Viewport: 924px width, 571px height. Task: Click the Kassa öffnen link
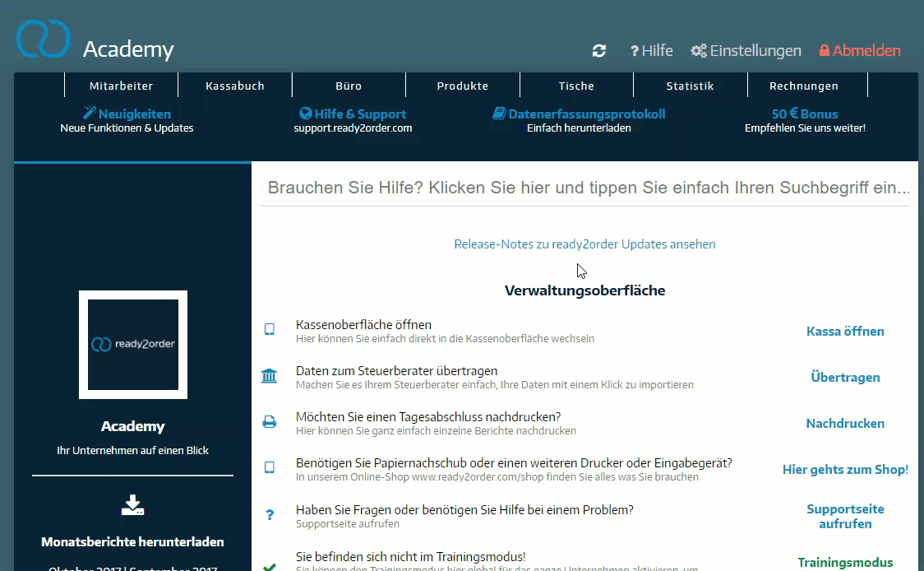pos(845,332)
